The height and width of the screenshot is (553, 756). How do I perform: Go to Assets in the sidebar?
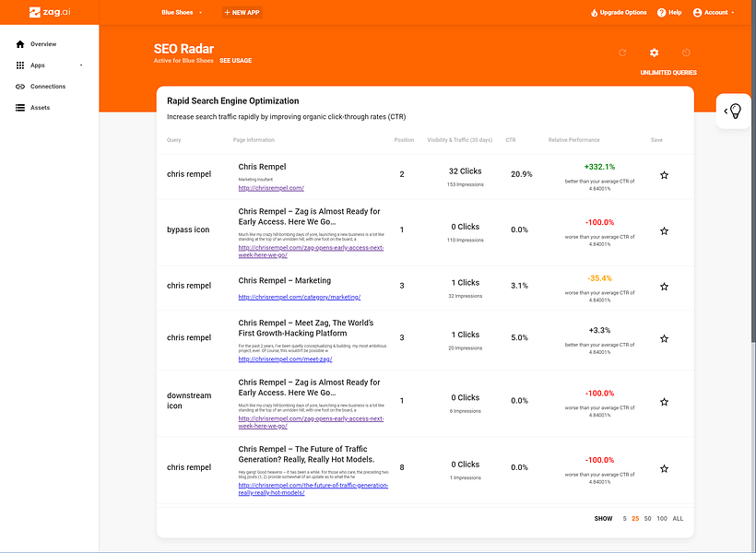(40, 108)
